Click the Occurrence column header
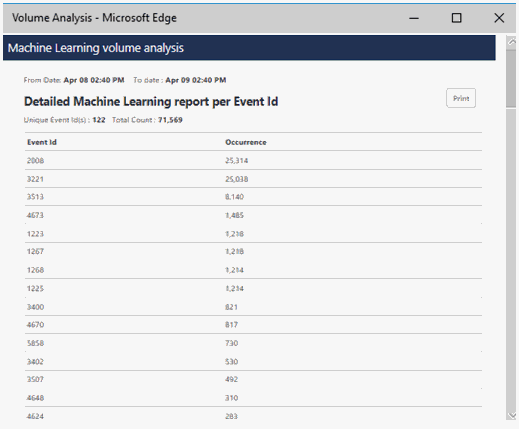Viewport: 519px width, 429px height. pyautogui.click(x=246, y=142)
